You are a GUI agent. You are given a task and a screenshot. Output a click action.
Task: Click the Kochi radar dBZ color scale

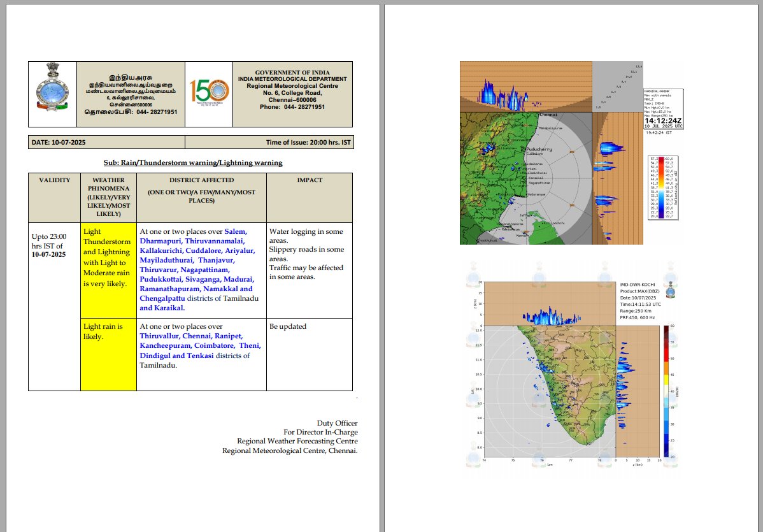[x=666, y=391]
